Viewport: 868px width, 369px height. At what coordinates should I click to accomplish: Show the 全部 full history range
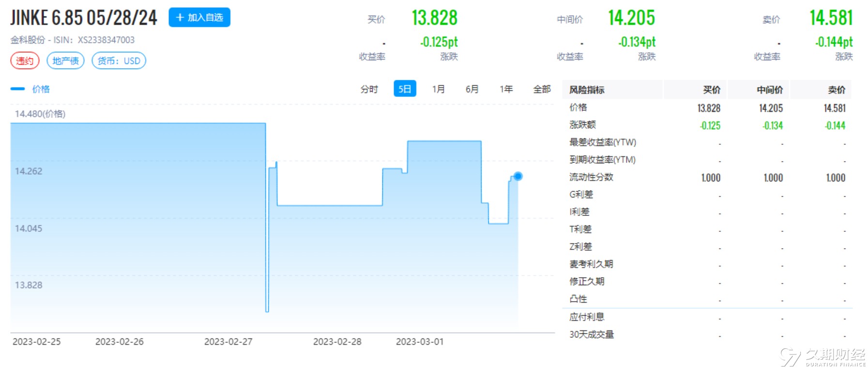point(542,89)
